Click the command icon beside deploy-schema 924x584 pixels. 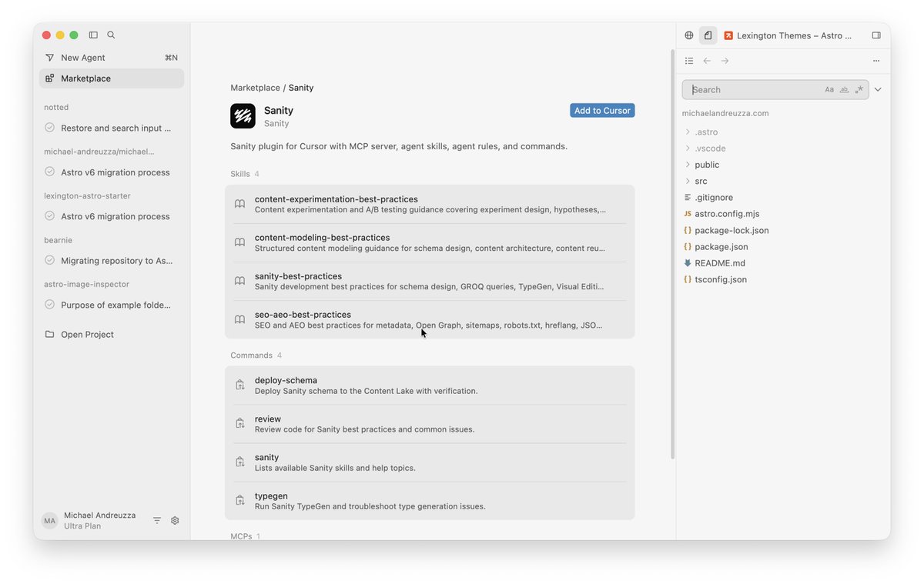tap(239, 385)
